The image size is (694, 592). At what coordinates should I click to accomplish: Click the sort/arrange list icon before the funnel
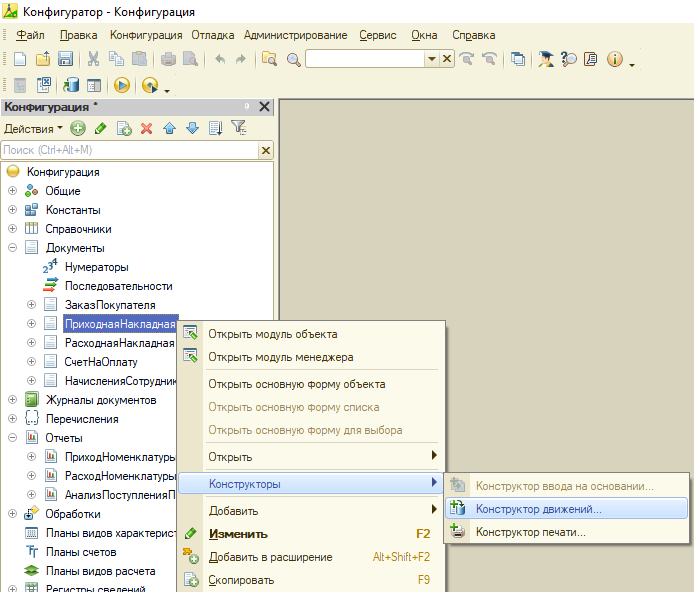coord(216,129)
